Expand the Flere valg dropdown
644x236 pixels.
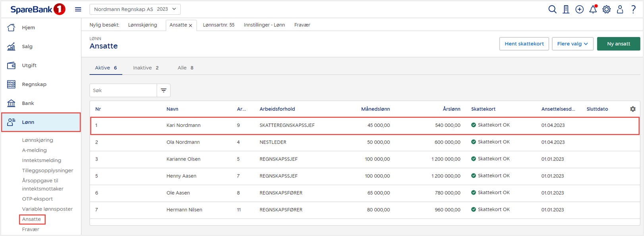click(572, 44)
